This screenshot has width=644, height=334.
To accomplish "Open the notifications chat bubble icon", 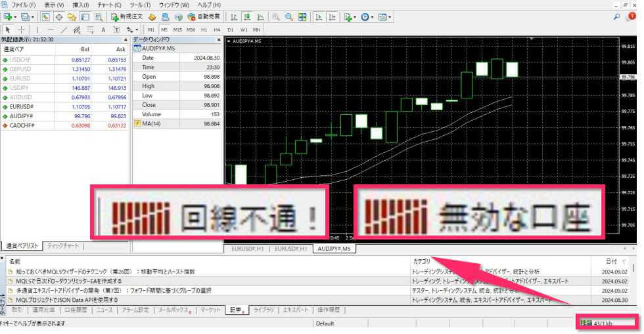I will click(630, 17).
